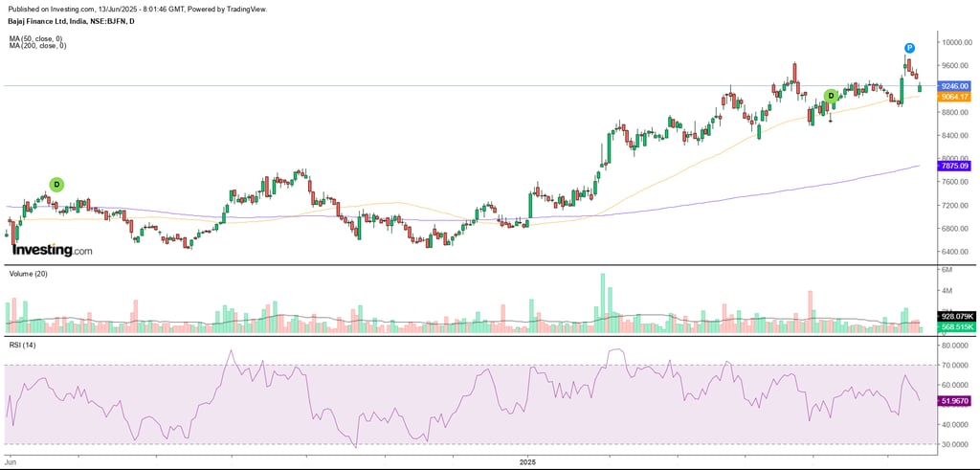Click the blue P marker above the peak
This screenshot has width=980, height=470.
910,48
